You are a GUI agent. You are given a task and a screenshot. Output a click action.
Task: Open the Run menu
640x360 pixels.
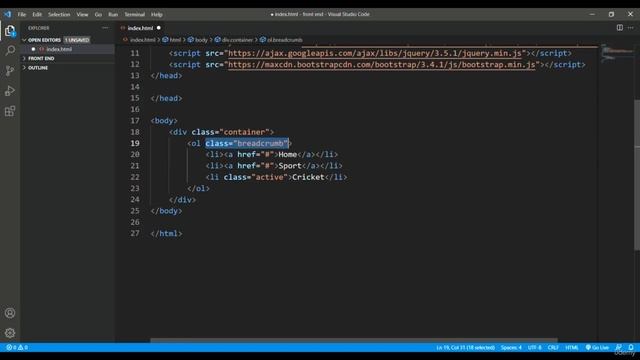[113, 14]
